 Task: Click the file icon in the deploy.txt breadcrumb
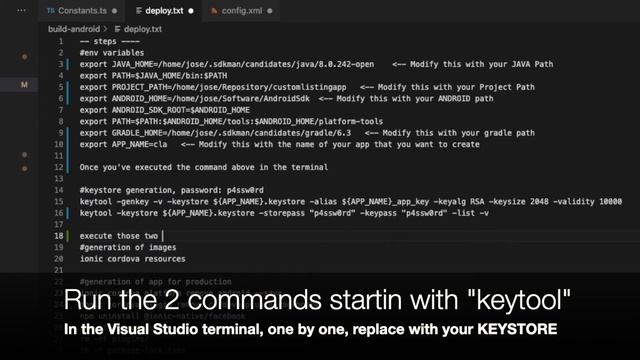(118, 29)
